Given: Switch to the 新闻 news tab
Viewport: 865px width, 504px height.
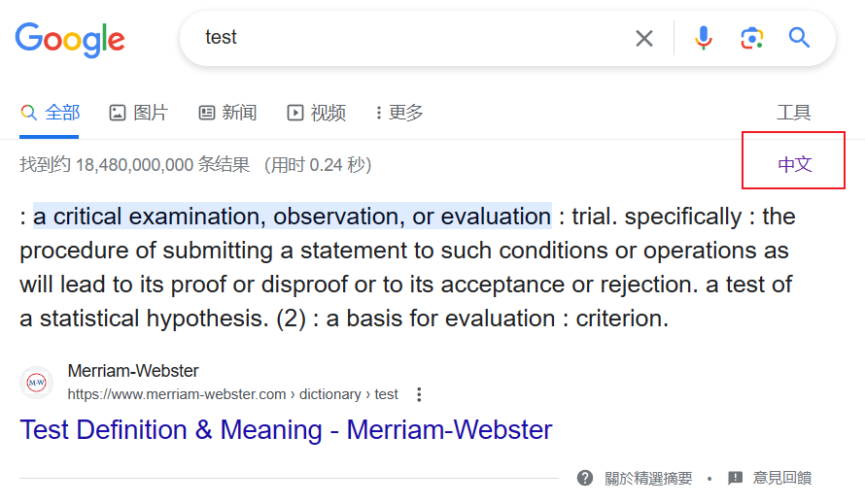Looking at the screenshot, I should tap(227, 113).
